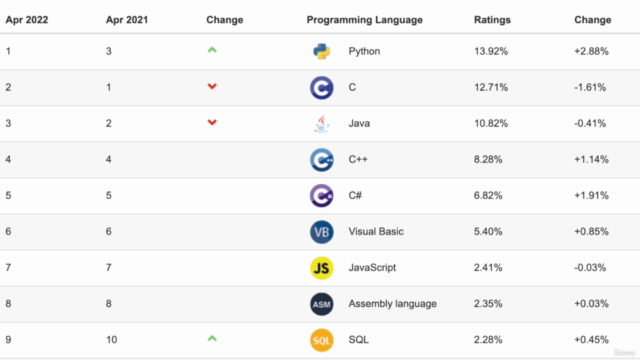Click the Apr 2021 column header
The width and height of the screenshot is (640, 360).
(x=127, y=20)
